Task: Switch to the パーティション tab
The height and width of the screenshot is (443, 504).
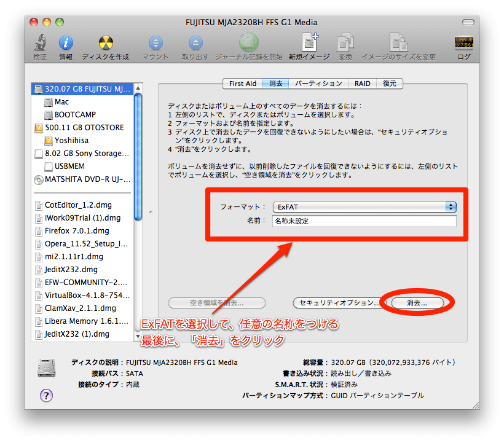Action: pyautogui.click(x=318, y=84)
